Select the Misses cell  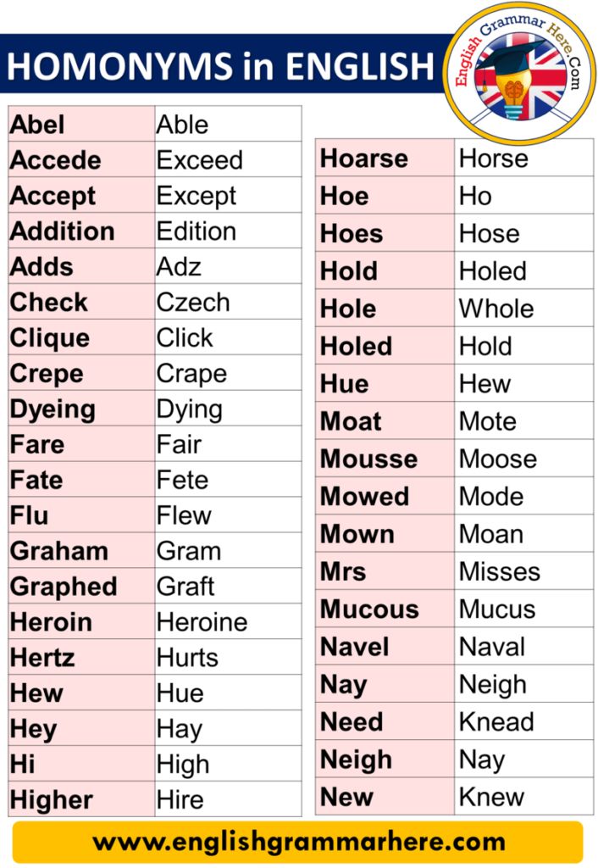coord(523,571)
